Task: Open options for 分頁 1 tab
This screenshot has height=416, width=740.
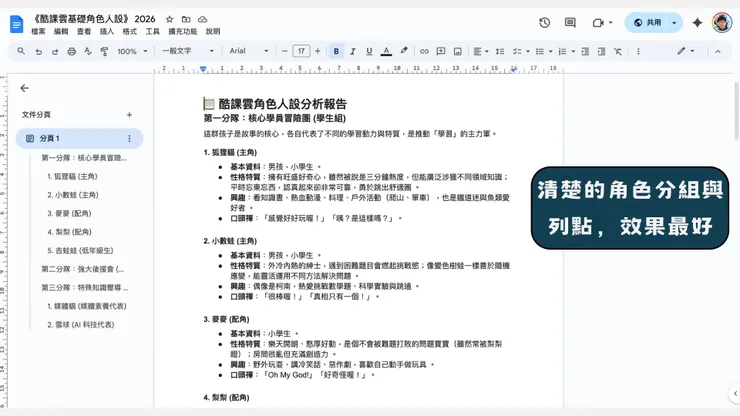Action: [129, 138]
